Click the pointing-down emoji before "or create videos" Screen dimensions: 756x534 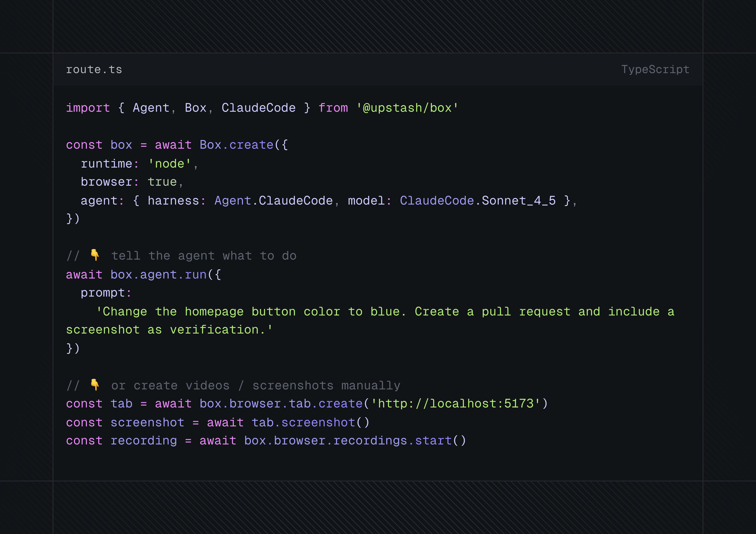coord(95,385)
